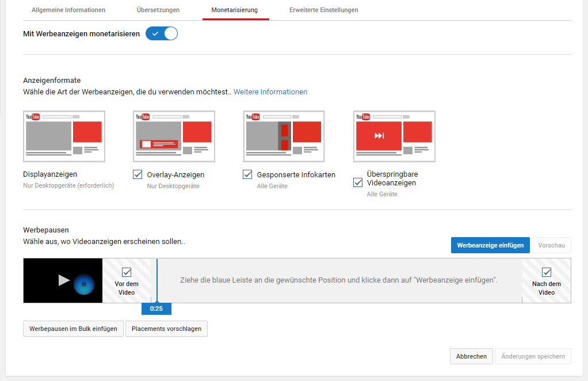The width and height of the screenshot is (588, 381).
Task: Disable the Vor dem Video checkbox
Action: pyautogui.click(x=127, y=272)
